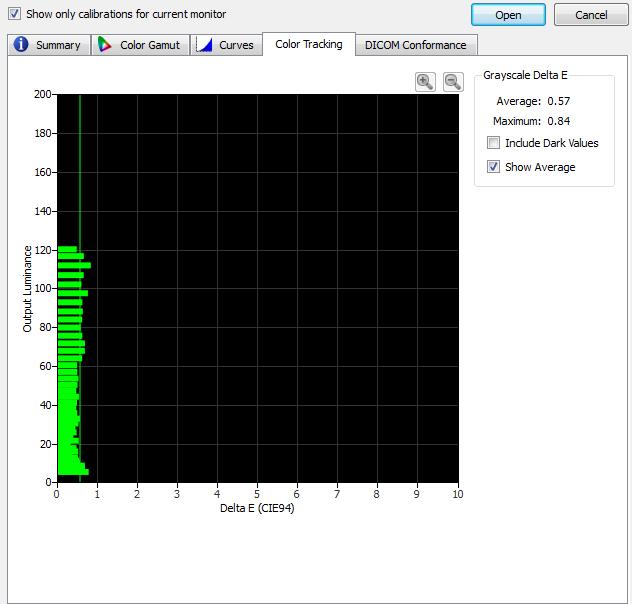
Task: Click the Cancel button
Action: click(591, 15)
